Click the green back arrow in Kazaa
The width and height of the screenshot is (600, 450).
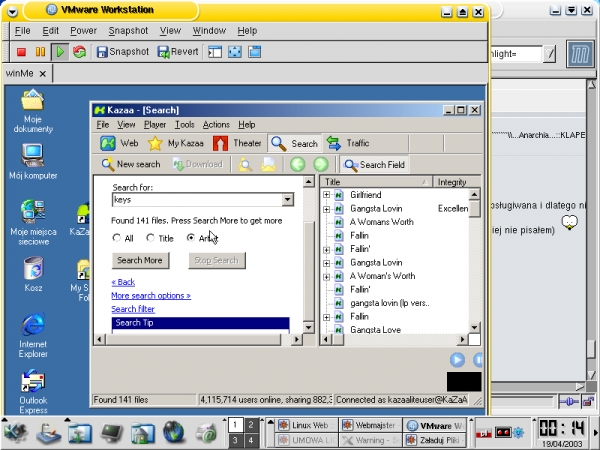(x=298, y=165)
